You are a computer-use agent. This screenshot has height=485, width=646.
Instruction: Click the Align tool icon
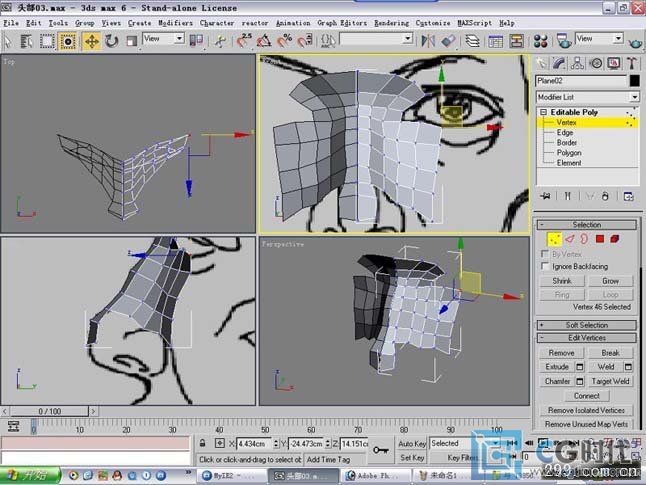(x=448, y=41)
